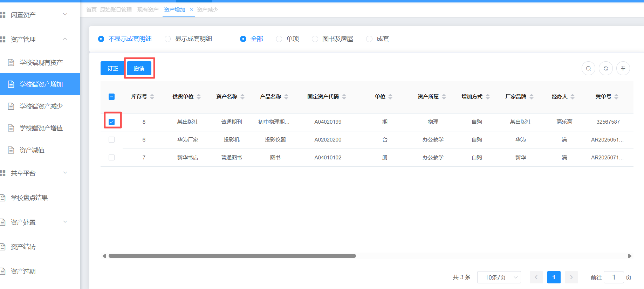This screenshot has width=644, height=289.
Task: Open 学校端资产减少 in sidebar
Action: click(41, 106)
